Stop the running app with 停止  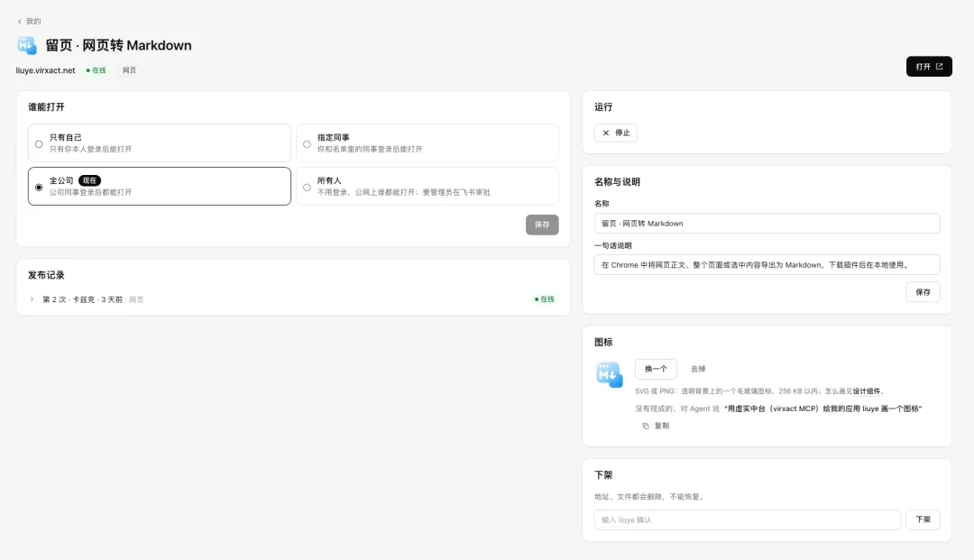click(x=616, y=133)
